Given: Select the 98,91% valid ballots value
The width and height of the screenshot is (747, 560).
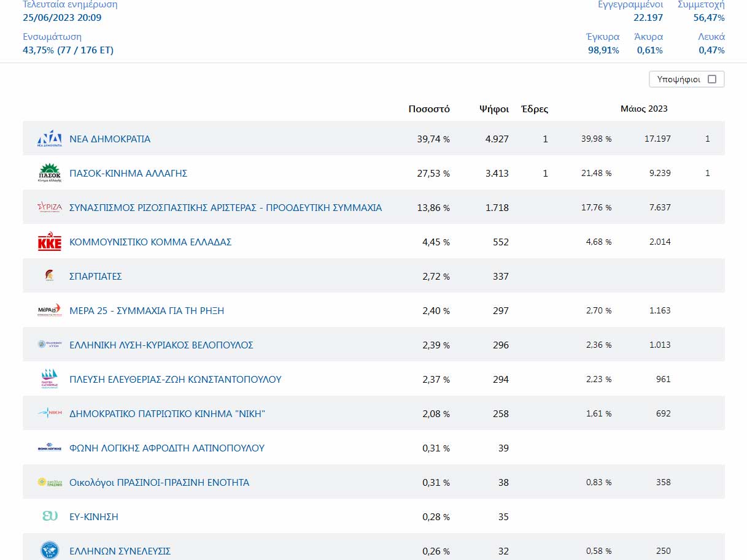Looking at the screenshot, I should [x=603, y=50].
